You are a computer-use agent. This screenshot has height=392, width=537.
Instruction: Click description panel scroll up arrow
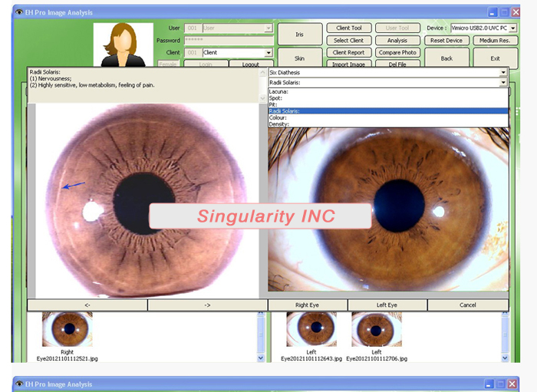[262, 73]
